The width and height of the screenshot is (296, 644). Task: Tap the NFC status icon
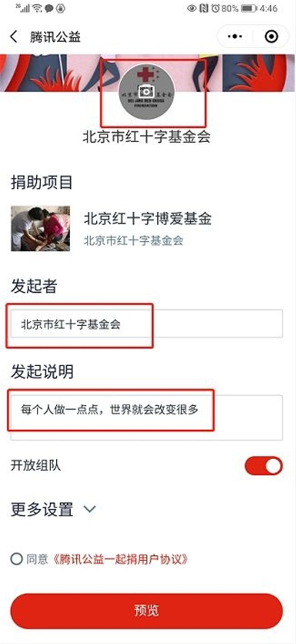point(204,8)
